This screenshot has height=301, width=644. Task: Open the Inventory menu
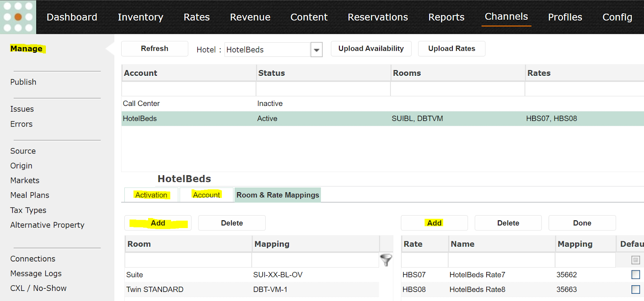(140, 17)
